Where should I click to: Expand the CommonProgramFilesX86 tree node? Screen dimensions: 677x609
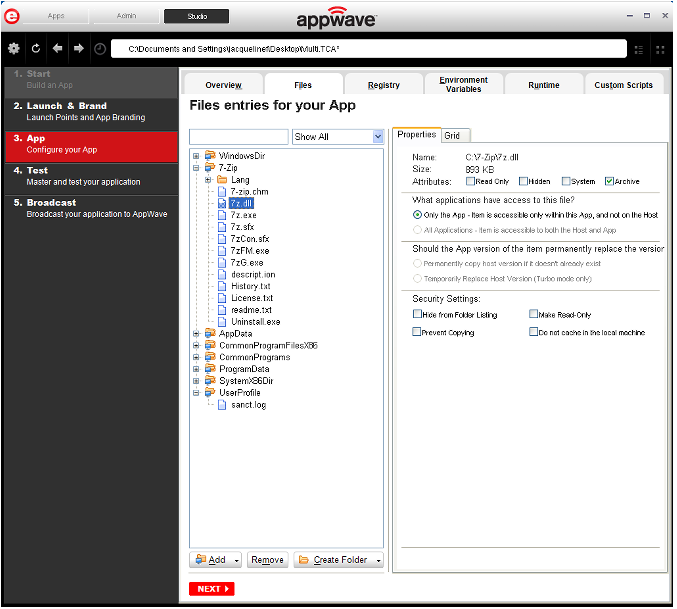pos(196,345)
